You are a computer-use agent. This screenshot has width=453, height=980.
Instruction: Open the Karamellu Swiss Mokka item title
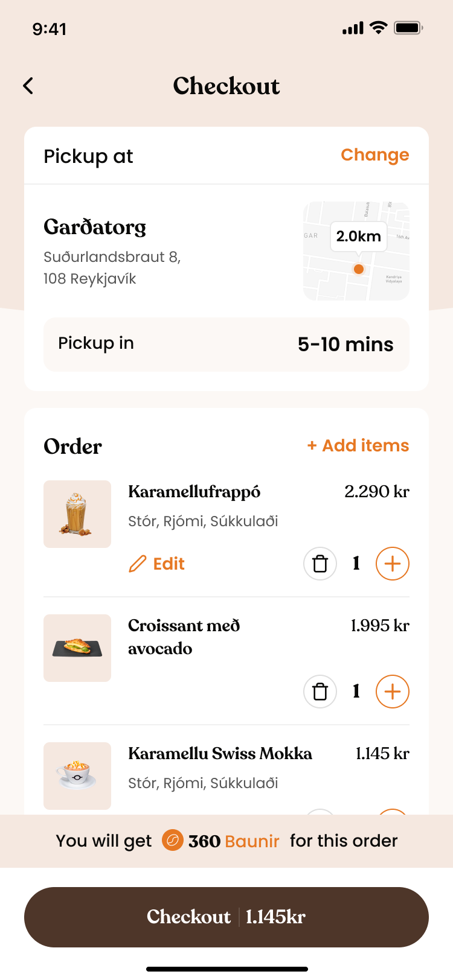pyautogui.click(x=220, y=754)
